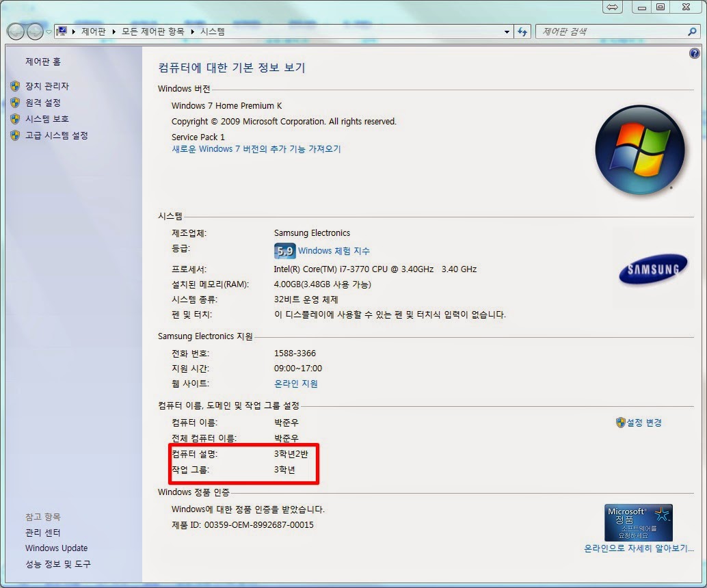
Task: Minimize the System window
Action: [x=641, y=7]
